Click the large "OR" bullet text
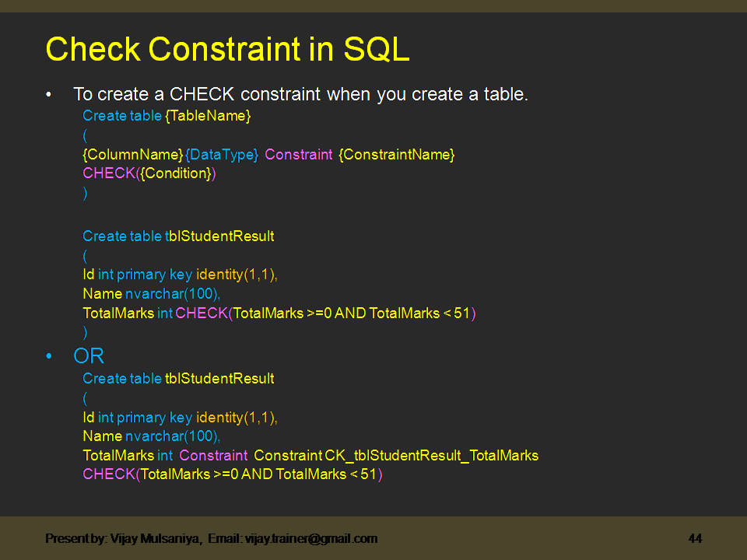The height and width of the screenshot is (560, 747). [89, 356]
